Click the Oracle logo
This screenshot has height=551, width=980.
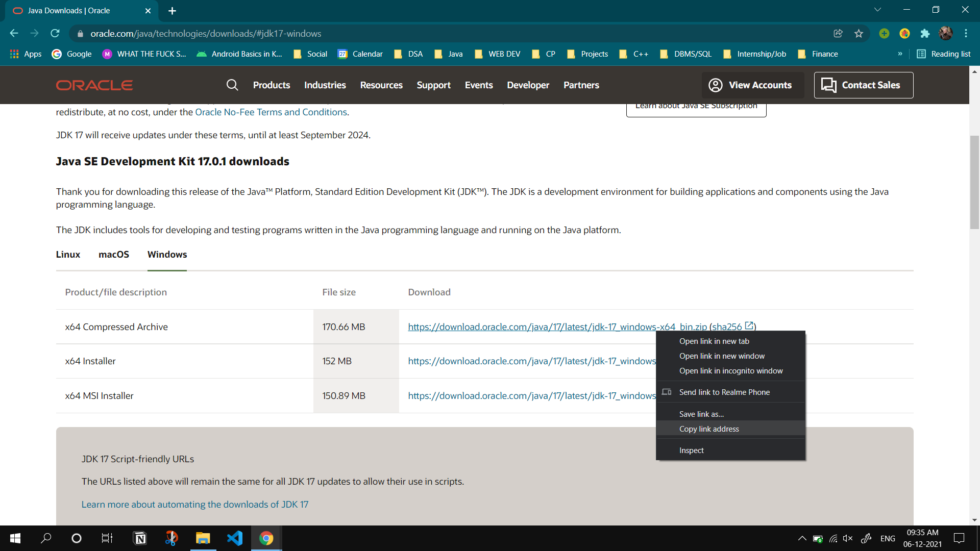94,85
